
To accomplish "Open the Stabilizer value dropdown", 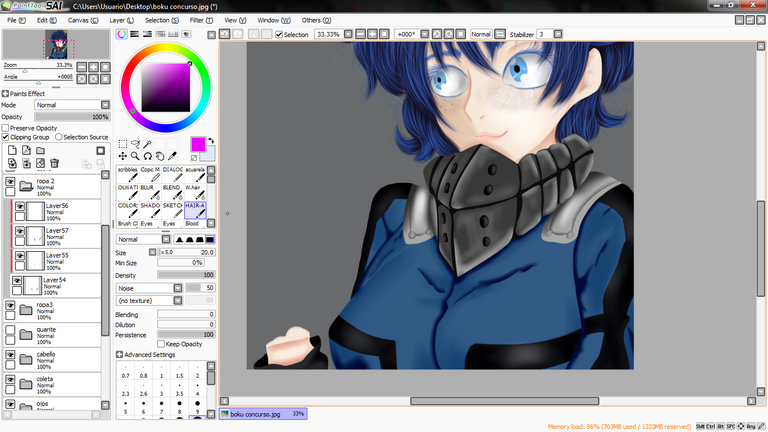I will point(557,34).
